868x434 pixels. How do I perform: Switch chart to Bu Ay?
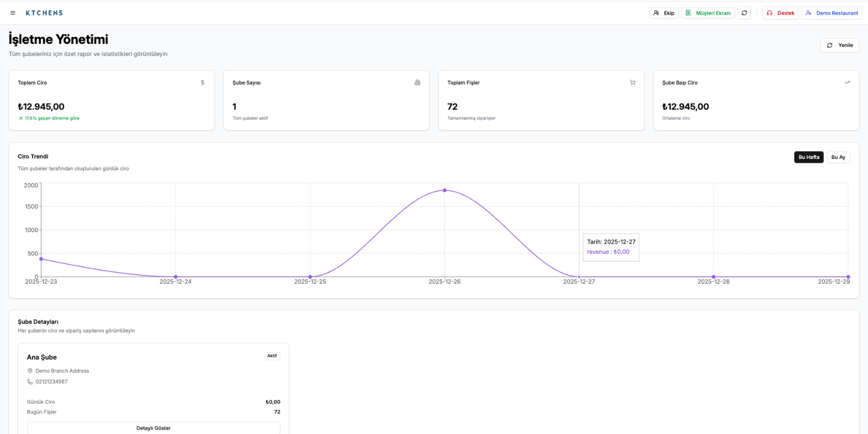pos(838,157)
